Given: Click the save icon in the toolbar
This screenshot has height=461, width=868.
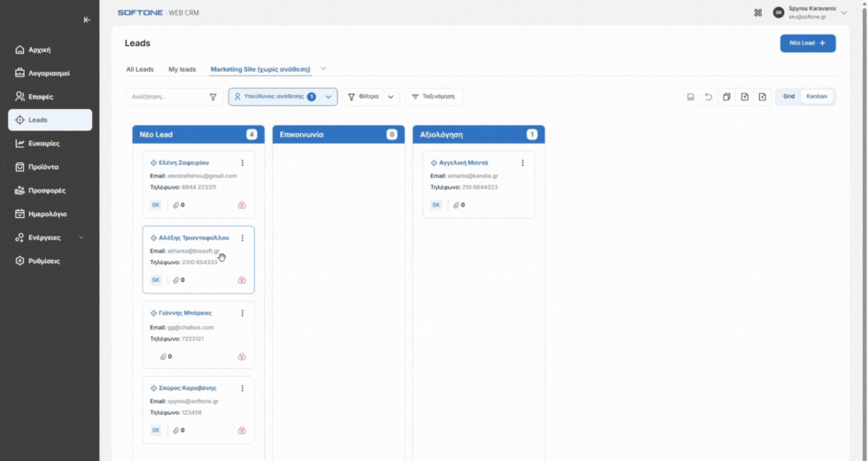Looking at the screenshot, I should pos(691,97).
